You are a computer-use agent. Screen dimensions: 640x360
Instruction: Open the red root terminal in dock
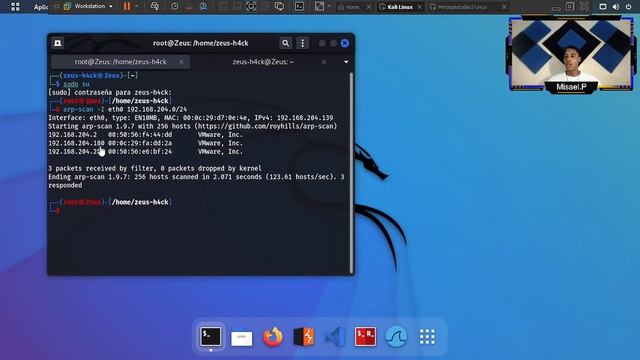click(x=365, y=337)
